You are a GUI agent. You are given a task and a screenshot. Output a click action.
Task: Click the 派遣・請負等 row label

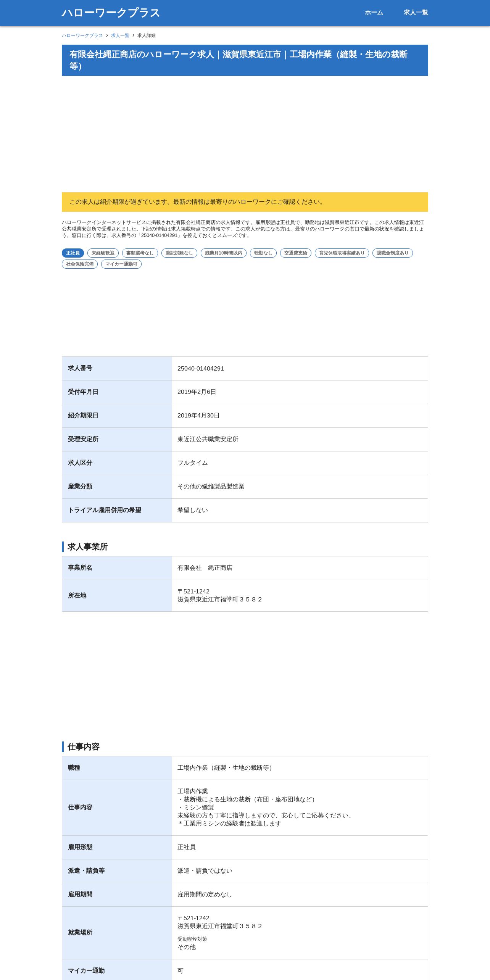(x=86, y=871)
